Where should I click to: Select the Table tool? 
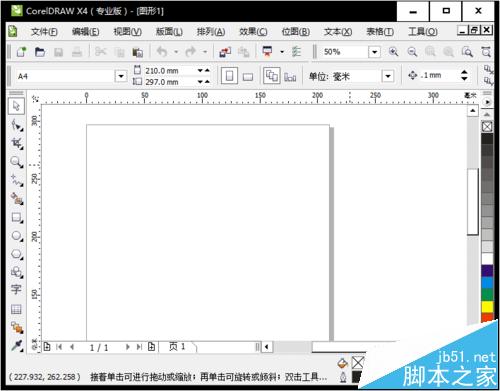tap(16, 309)
